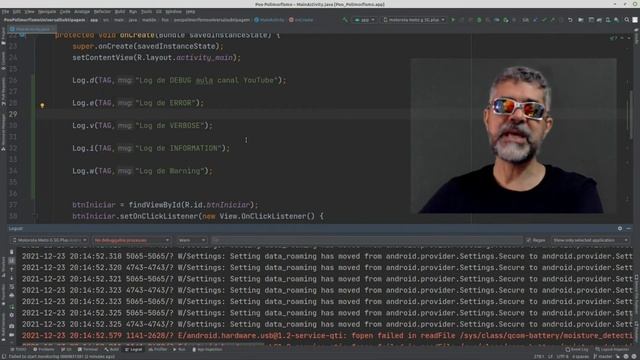Click the line 'Log.w(TAG, "Log de Warning")'
The image size is (640, 360).
(x=142, y=171)
